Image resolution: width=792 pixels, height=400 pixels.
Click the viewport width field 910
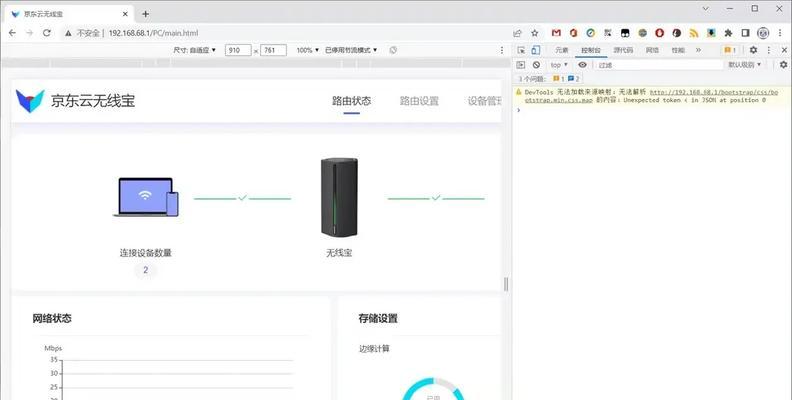click(x=238, y=50)
